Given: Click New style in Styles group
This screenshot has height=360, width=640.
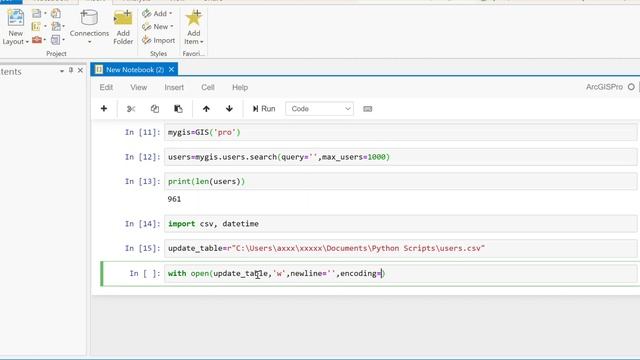Looking at the screenshot, I should [158, 27].
